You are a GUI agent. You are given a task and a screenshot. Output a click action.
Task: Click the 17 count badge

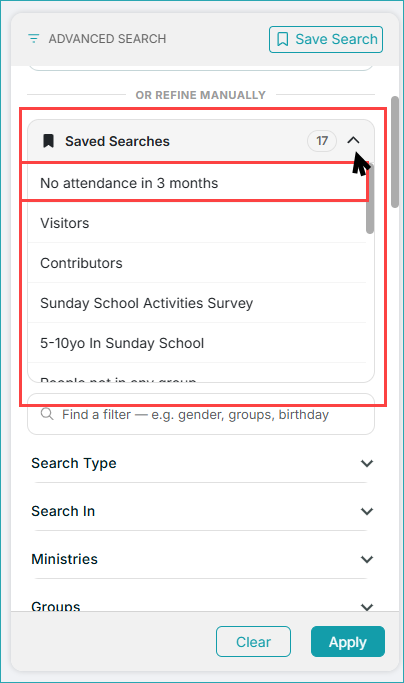(x=322, y=141)
